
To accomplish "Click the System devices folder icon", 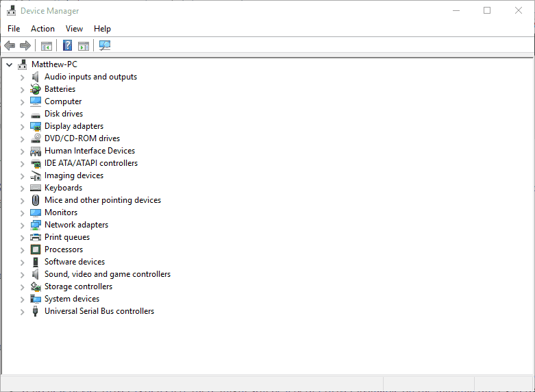I will click(36, 299).
